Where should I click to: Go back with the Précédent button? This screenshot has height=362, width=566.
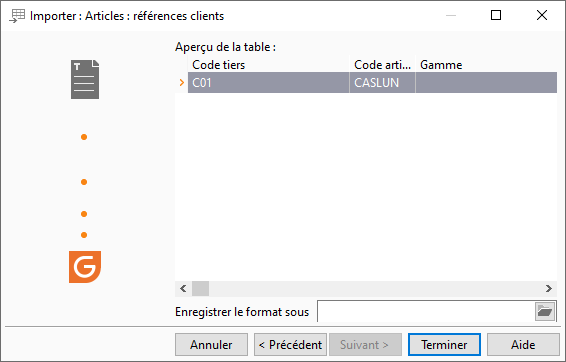(291, 345)
